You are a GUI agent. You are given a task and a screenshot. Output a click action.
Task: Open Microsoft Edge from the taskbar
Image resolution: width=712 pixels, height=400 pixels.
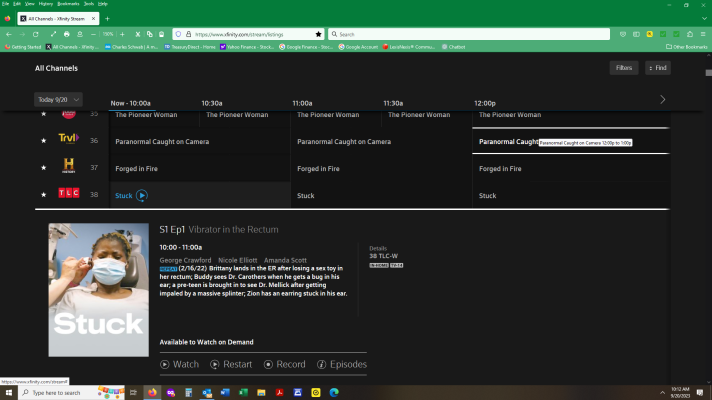click(334, 392)
